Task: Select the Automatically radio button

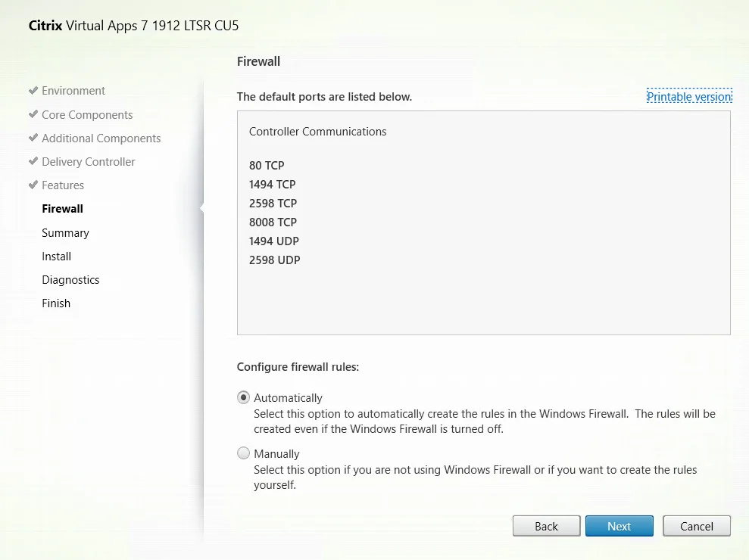Action: pos(244,397)
